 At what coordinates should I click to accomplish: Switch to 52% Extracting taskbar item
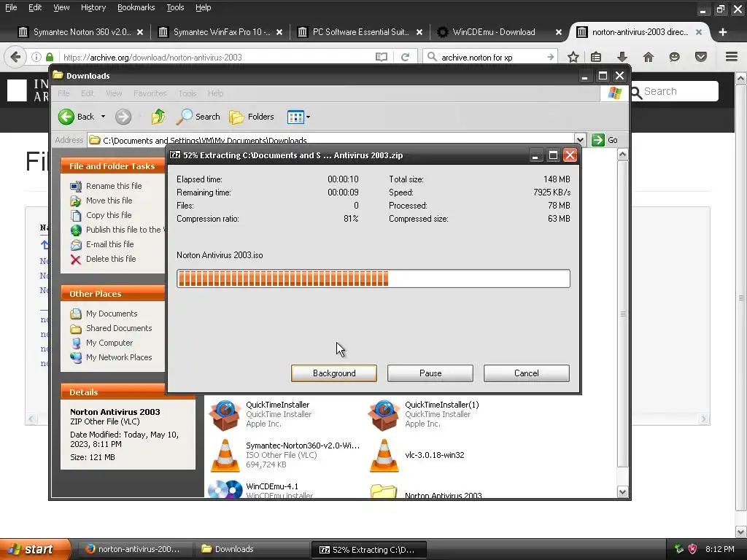pyautogui.click(x=368, y=549)
